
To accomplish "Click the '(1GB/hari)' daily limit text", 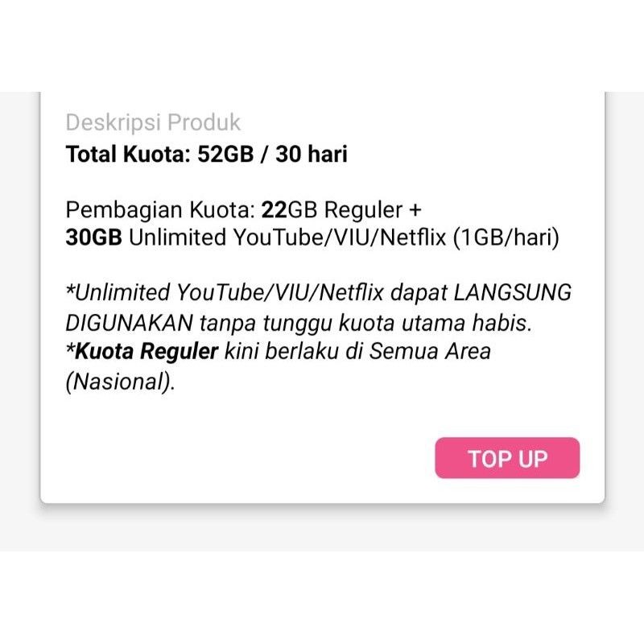I will tap(504, 238).
